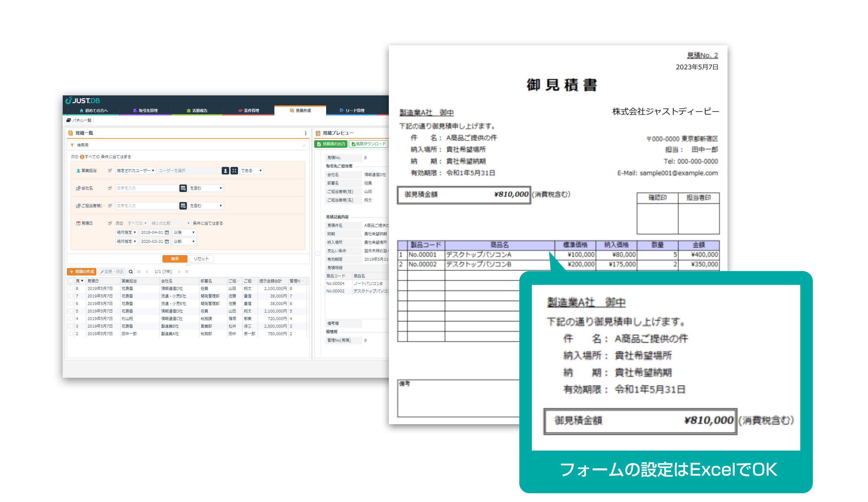Open the kebab menu of 見積一覧 panel
This screenshot has width=868, height=502.
point(305,133)
